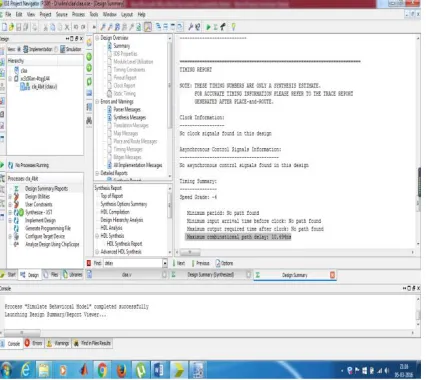Image resolution: width=426 pixels, height=380 pixels.
Task: Collapse the Design Overview tree node
Action: pyautogui.click(x=97, y=38)
